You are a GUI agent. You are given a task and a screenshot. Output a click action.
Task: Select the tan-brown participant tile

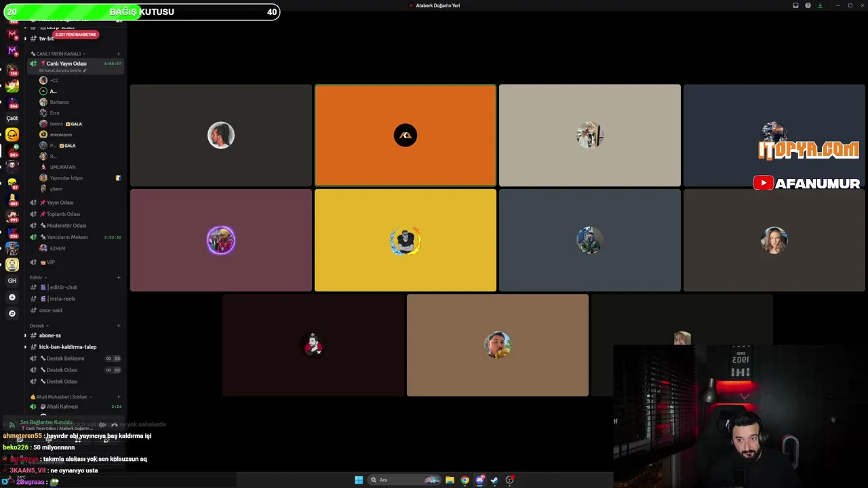[x=498, y=345]
